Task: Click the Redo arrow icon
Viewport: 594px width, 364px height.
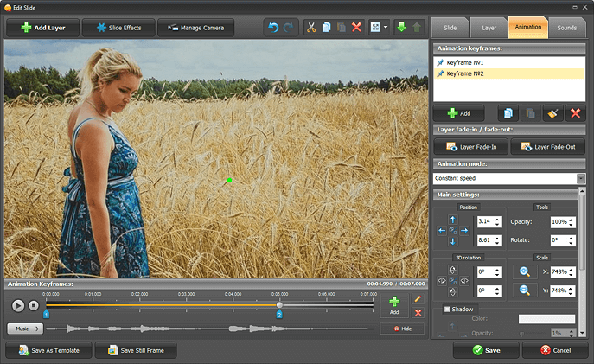Action: tap(289, 28)
